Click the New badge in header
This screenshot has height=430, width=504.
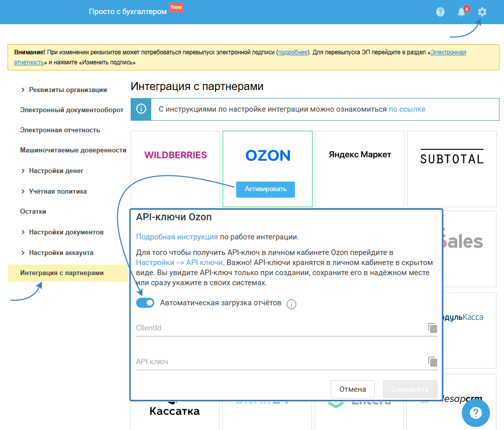click(x=176, y=7)
